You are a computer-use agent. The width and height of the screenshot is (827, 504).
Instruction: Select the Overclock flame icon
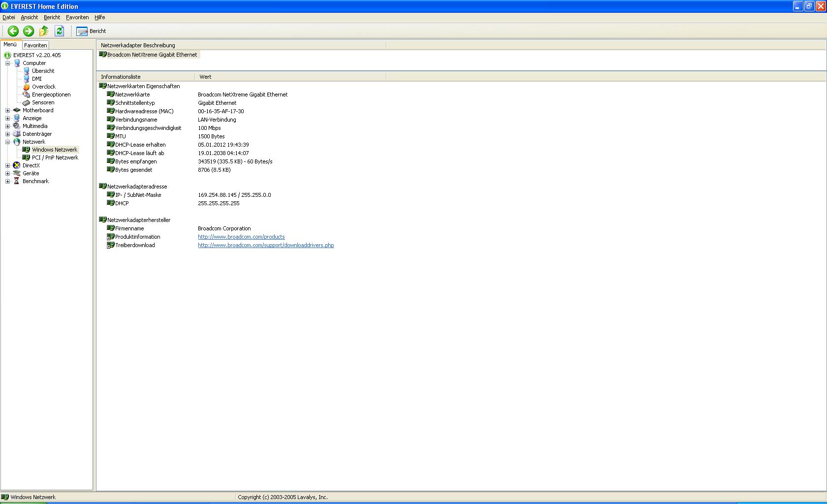pos(26,87)
